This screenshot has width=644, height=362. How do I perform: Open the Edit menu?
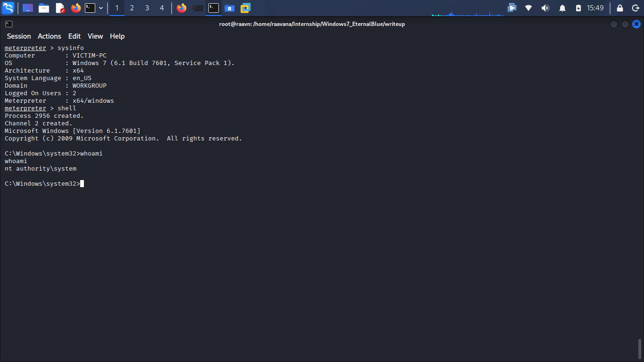(74, 36)
